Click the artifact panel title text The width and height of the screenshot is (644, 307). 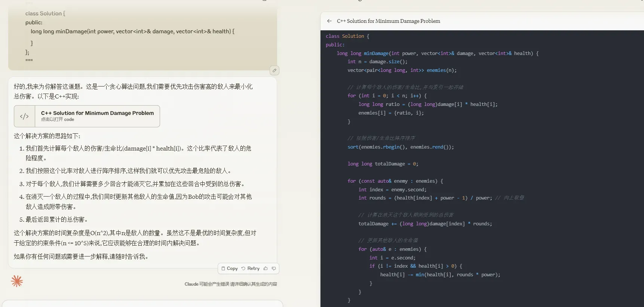(388, 21)
